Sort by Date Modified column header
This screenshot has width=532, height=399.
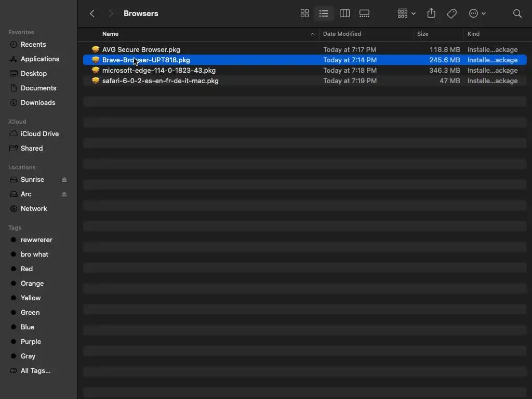pos(342,34)
